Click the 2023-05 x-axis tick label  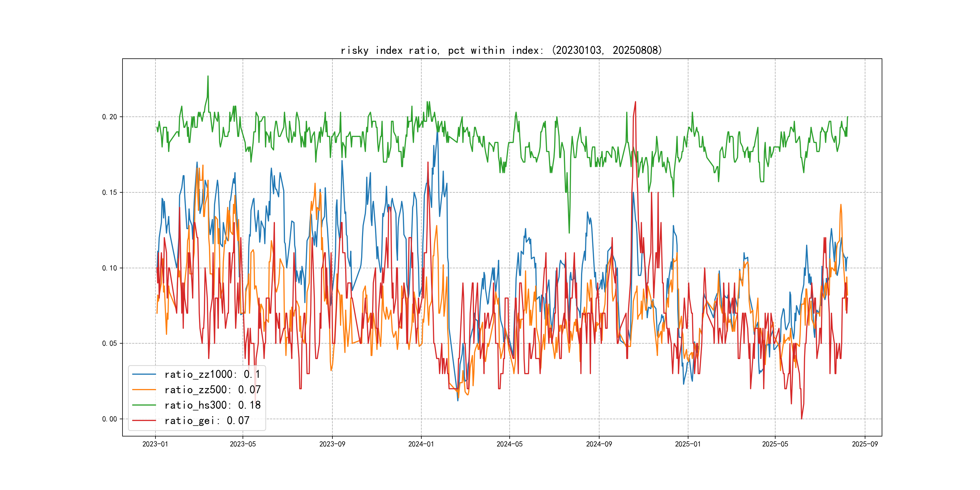[243, 444]
